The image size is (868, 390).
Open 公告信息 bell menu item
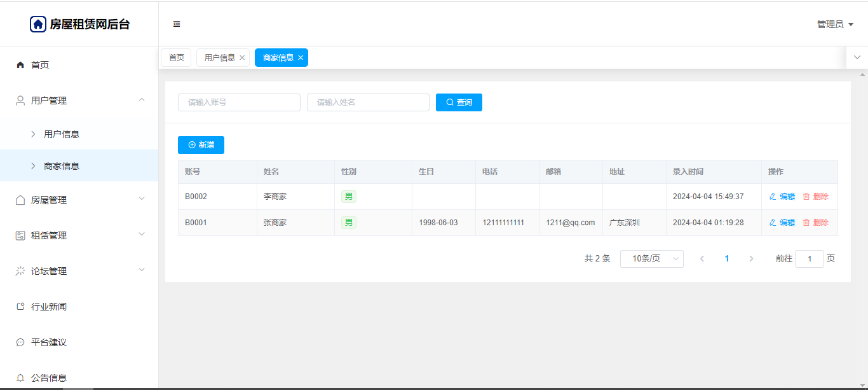point(49,377)
